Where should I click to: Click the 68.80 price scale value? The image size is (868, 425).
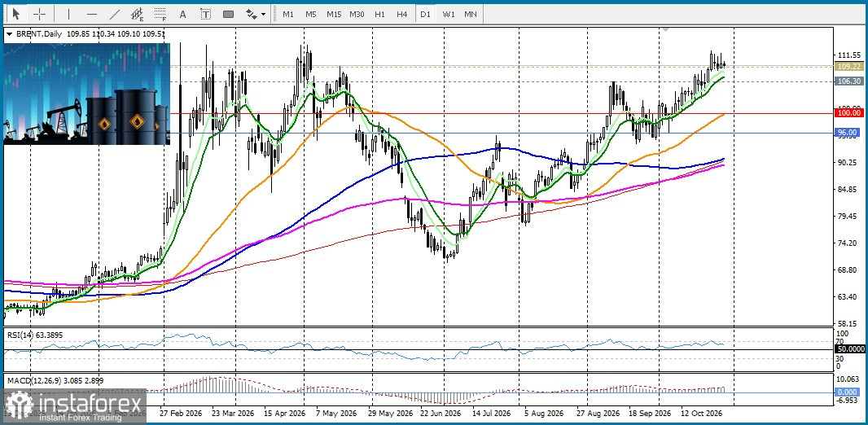pyautogui.click(x=848, y=270)
